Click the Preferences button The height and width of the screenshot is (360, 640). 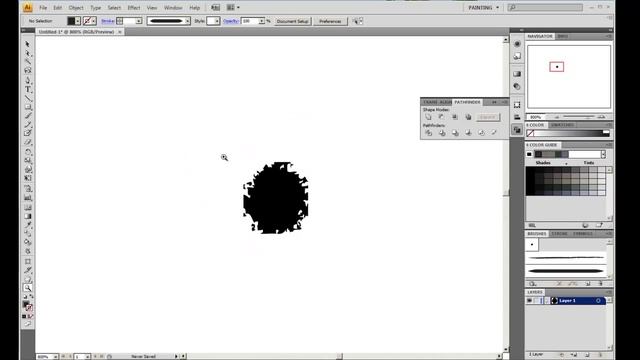coord(330,21)
